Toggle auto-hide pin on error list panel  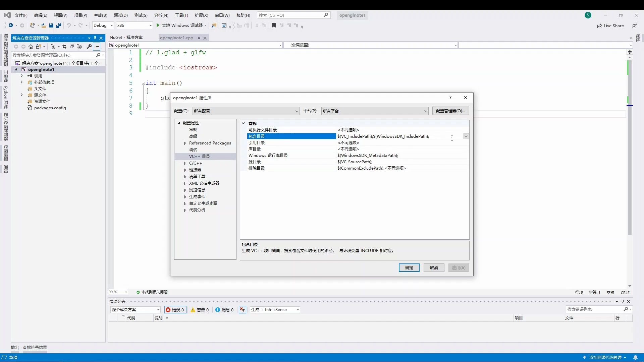click(623, 301)
